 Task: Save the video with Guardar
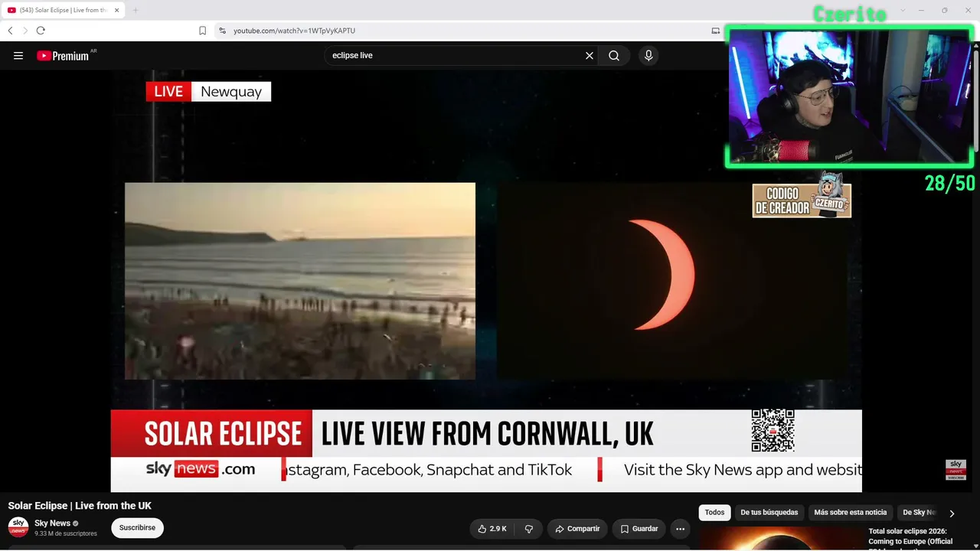639,529
